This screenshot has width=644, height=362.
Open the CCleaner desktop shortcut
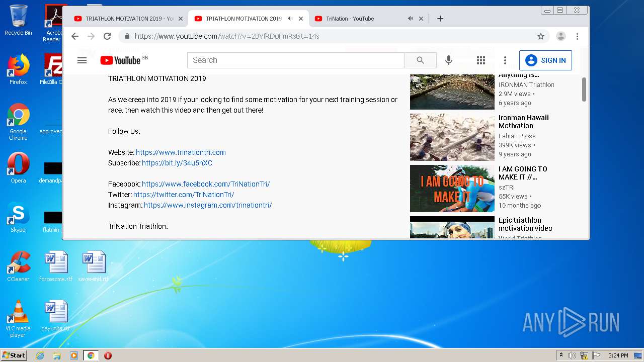18,266
